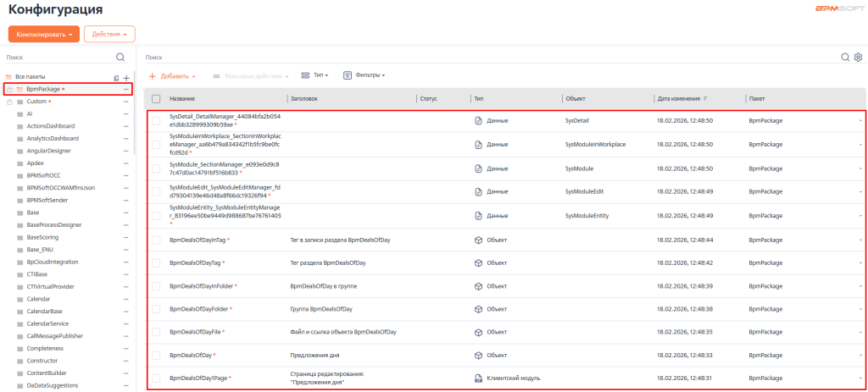Select the Custom package in the tree
The height and width of the screenshot is (392, 868).
tap(36, 102)
